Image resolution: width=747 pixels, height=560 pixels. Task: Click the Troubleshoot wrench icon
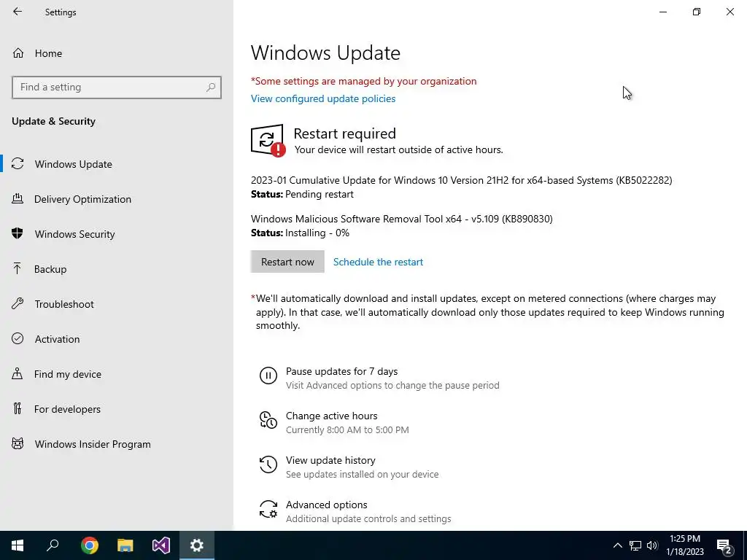click(18, 303)
